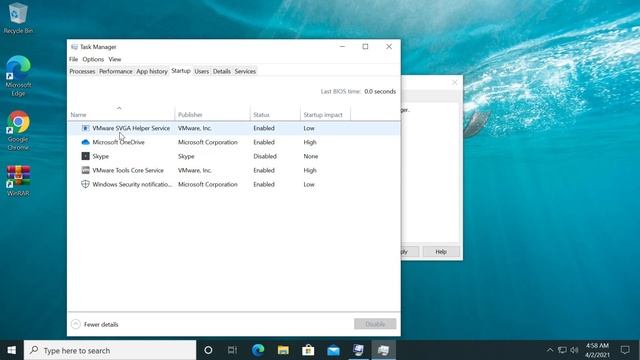Select the 'Skype' row name
Image resolution: width=640 pixels, height=360 pixels.
100,156
